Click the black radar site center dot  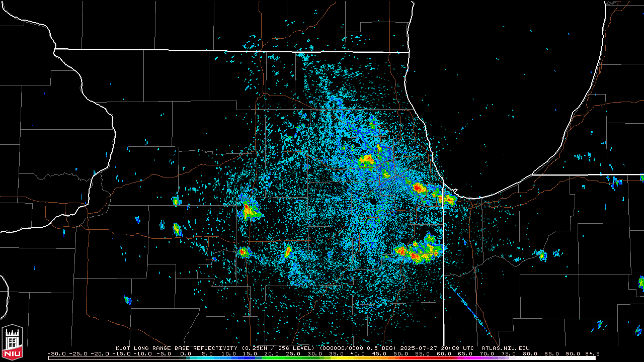(373, 201)
